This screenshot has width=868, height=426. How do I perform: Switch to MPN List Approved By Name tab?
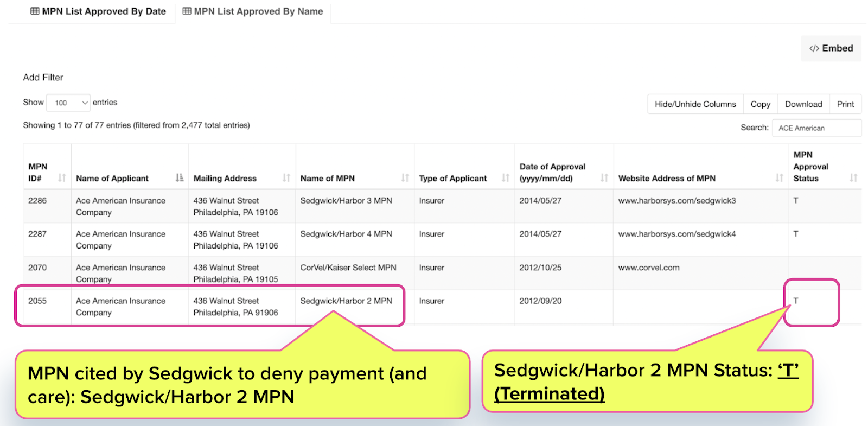click(253, 11)
